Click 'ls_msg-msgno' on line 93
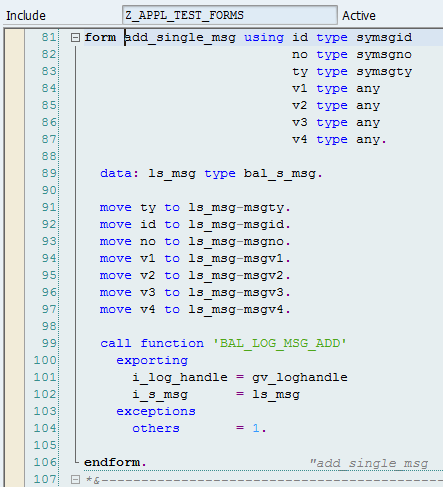This screenshot has width=443, height=487. (236, 242)
